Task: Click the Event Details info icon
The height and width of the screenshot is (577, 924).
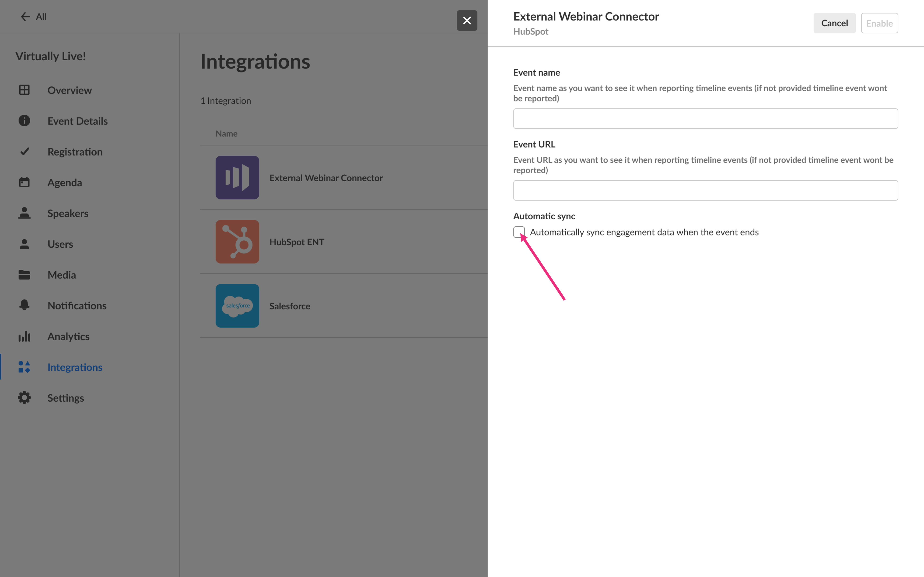Action: (24, 121)
